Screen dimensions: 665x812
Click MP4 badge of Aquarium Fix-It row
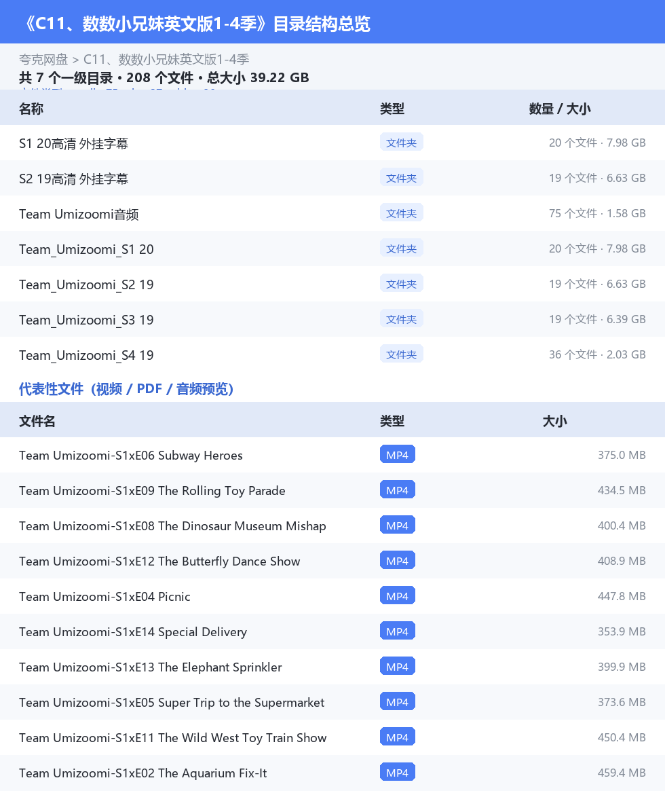pyautogui.click(x=398, y=772)
